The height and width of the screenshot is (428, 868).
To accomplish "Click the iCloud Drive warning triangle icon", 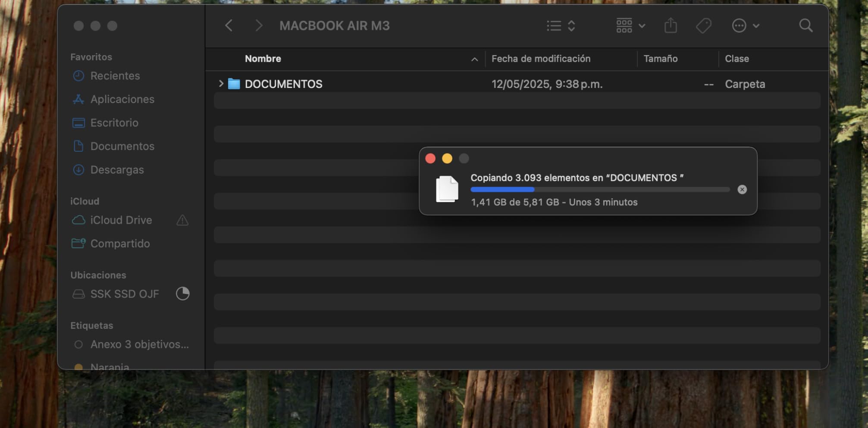I will pos(182,220).
